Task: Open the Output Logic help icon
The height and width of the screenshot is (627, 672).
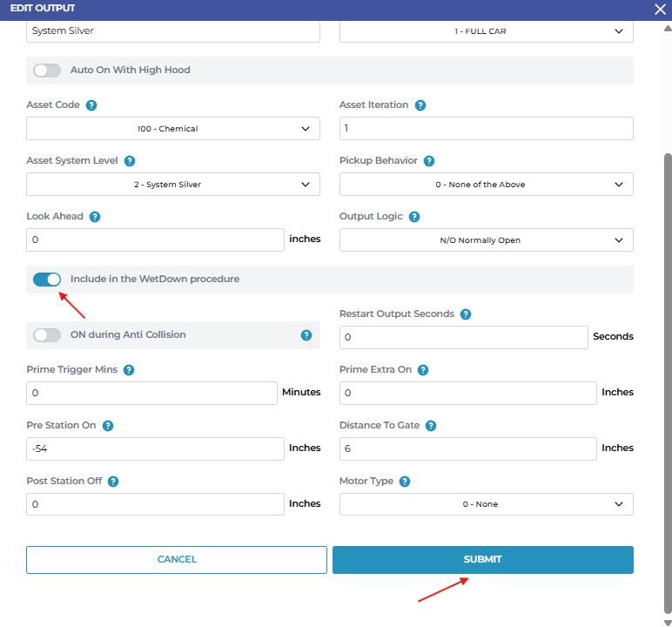Action: [414, 217]
